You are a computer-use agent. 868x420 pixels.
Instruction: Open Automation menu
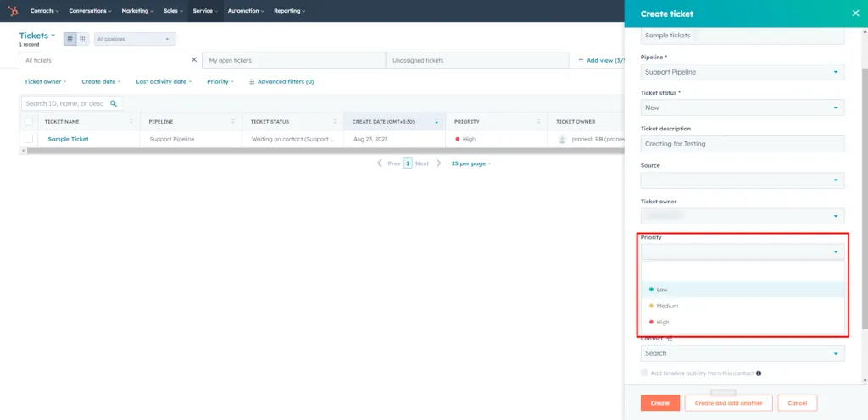point(246,11)
